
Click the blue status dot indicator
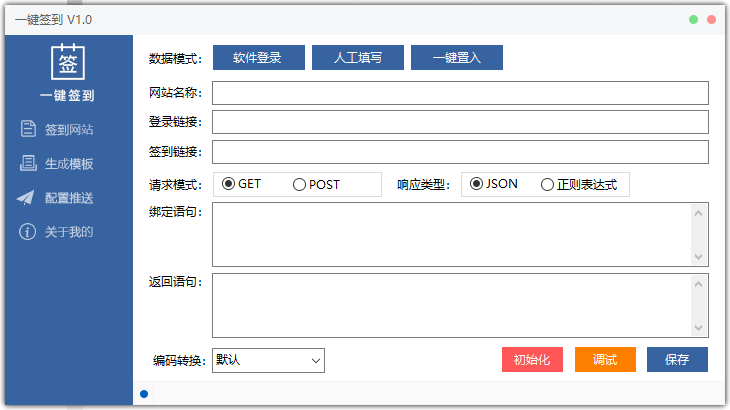point(144,394)
